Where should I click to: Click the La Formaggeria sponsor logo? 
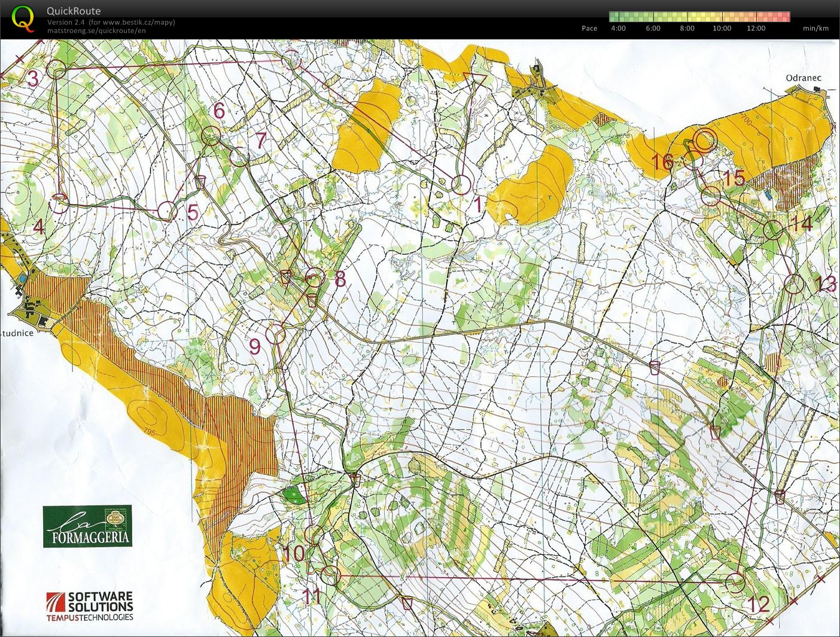87,526
